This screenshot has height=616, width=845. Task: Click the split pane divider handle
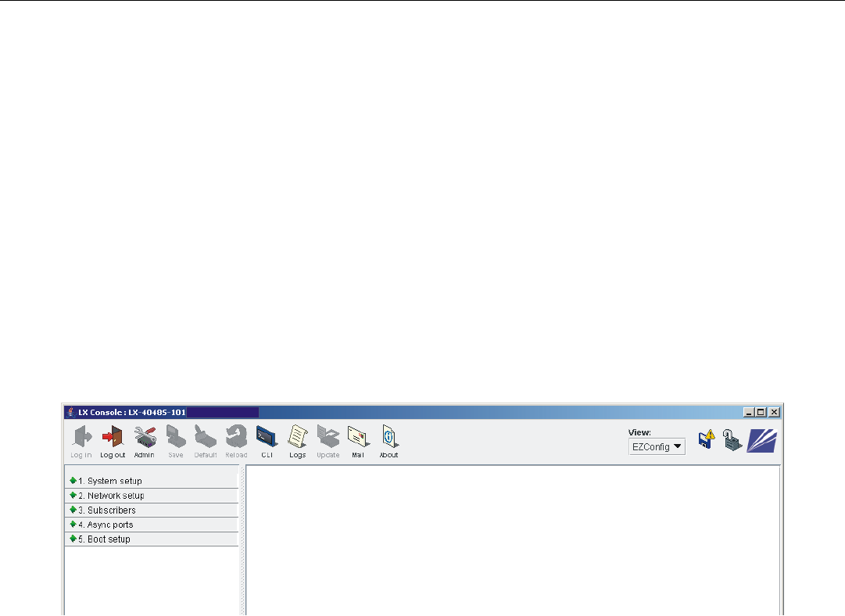pyautogui.click(x=242, y=540)
